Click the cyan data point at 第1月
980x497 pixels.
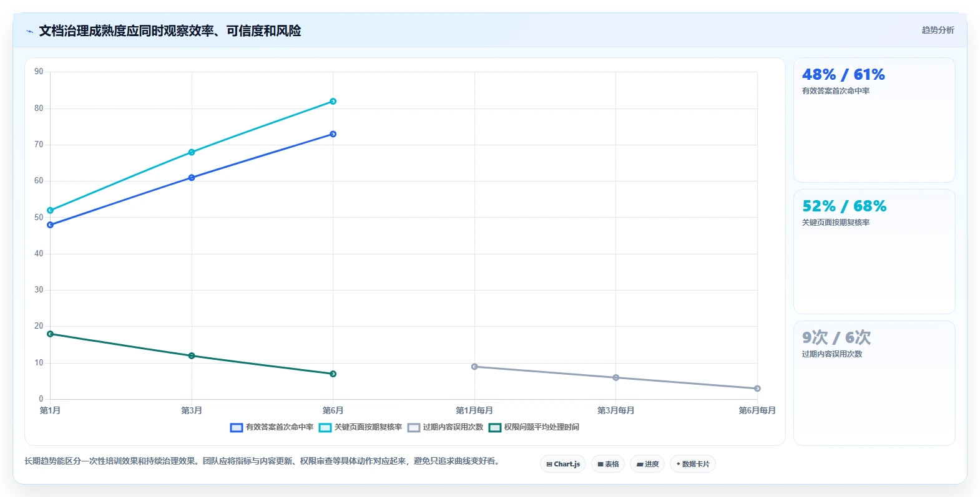click(x=50, y=210)
